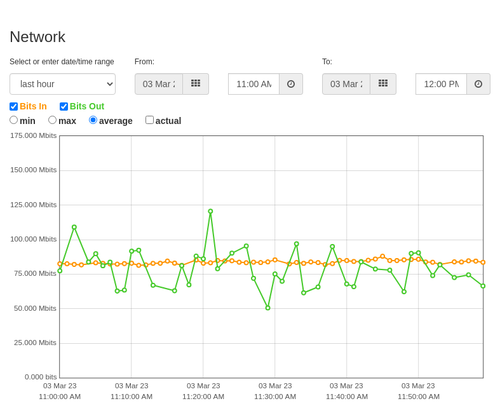Uncheck the Bits Out checkbox

(x=64, y=106)
